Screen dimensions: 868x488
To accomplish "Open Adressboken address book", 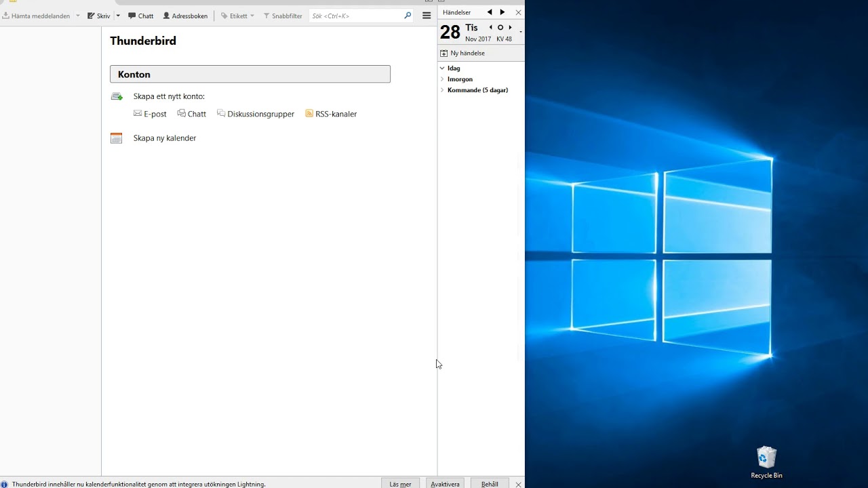I will tap(185, 16).
